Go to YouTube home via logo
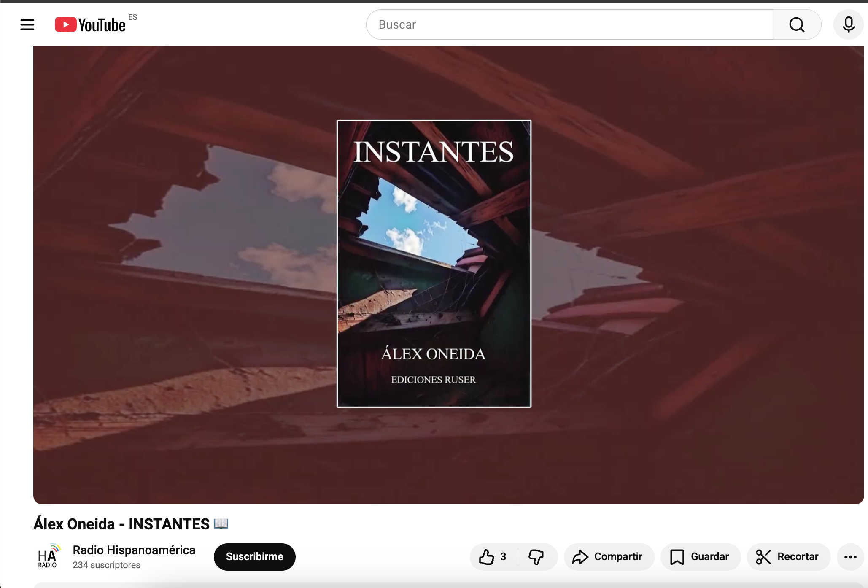The width and height of the screenshot is (868, 588). pyautogui.click(x=90, y=25)
